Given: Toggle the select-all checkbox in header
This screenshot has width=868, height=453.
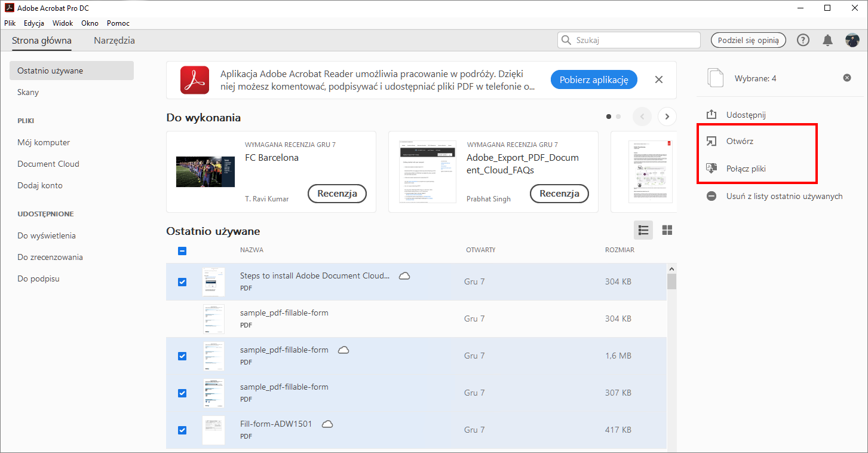Looking at the screenshot, I should (x=182, y=251).
